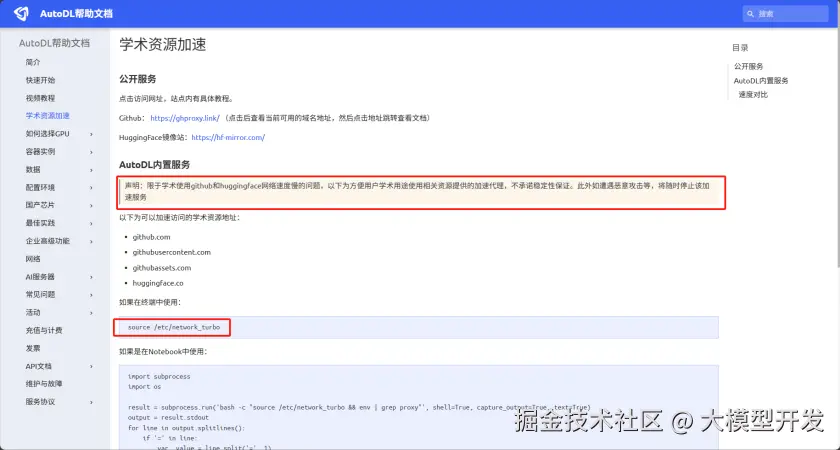Click the githubassets.com list item
840x450 pixels.
point(162,268)
